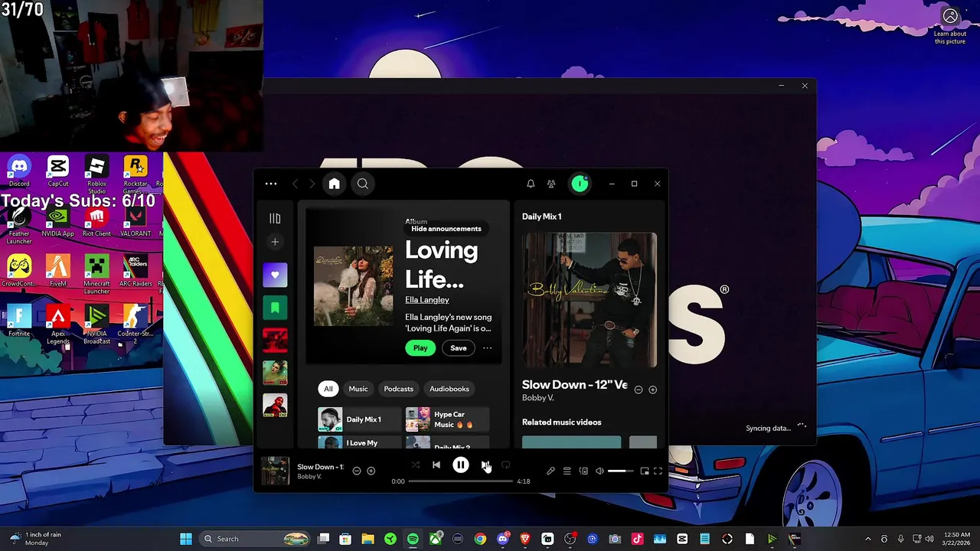Open FiveM desktop shortcut

tap(58, 271)
